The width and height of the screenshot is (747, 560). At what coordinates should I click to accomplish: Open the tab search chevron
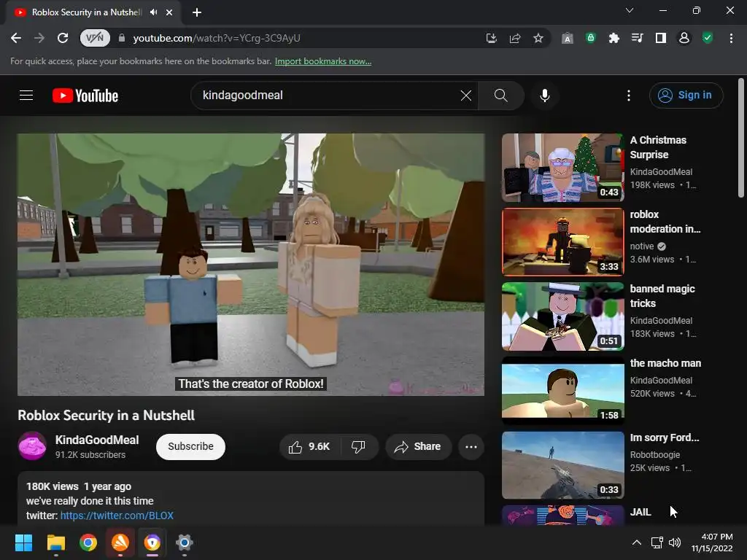630,10
